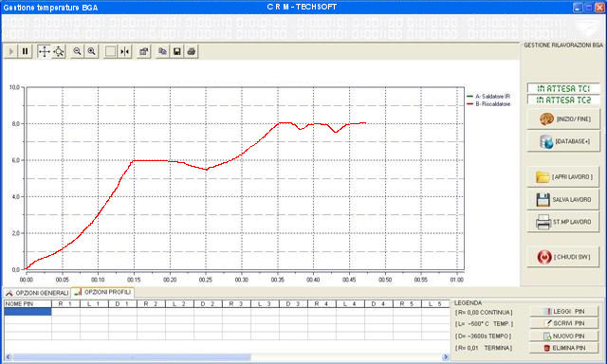
Task: Select the axes scroll tool
Action: pos(45,51)
